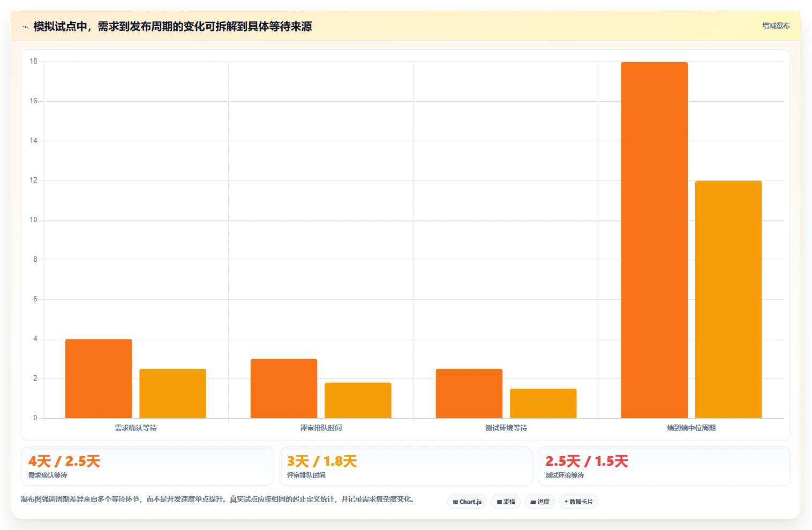
Task: Click the 2.5天 / 1.5天 card value
Action: [587, 461]
